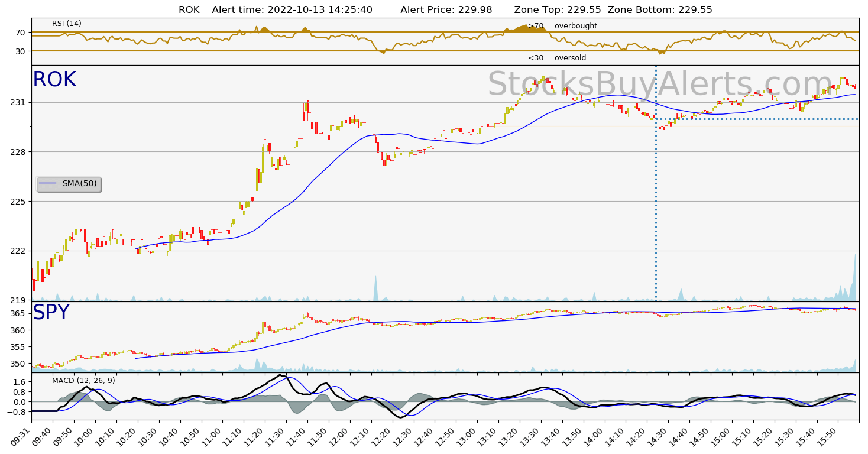Click the '<30 = oversold' annotation
Screen dimensions: 868x454
click(557, 58)
